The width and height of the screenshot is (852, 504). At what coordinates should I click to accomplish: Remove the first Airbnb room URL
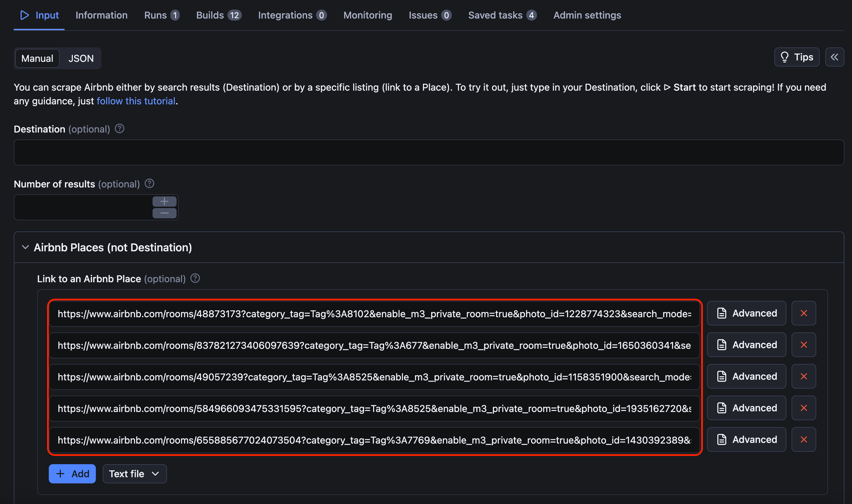pyautogui.click(x=804, y=313)
